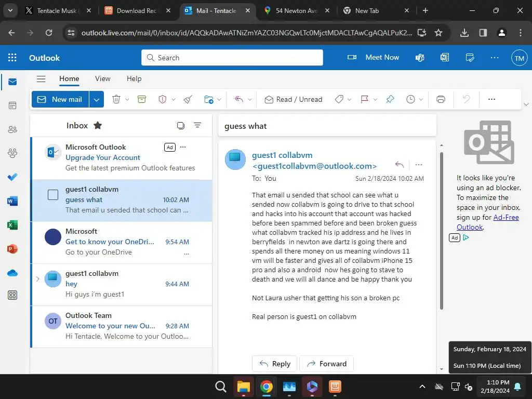
Task: Open sender guest1 collabvm address link
Action: pos(314,161)
